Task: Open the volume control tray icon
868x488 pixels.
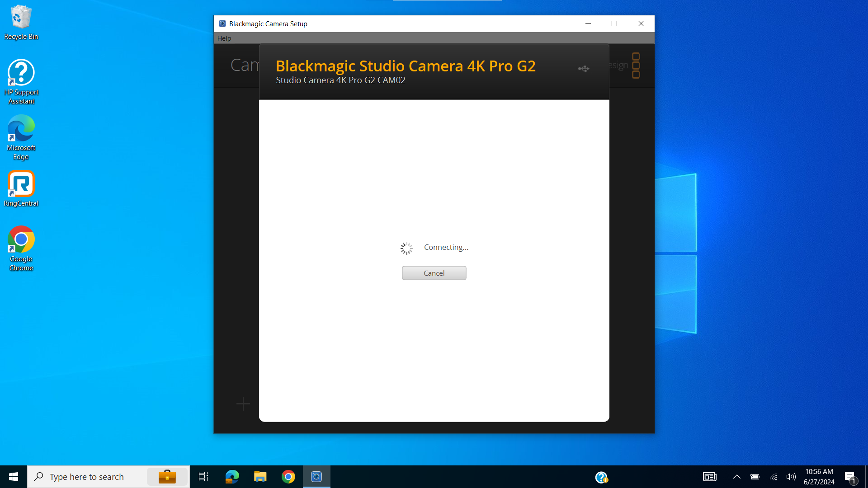Action: point(791,477)
